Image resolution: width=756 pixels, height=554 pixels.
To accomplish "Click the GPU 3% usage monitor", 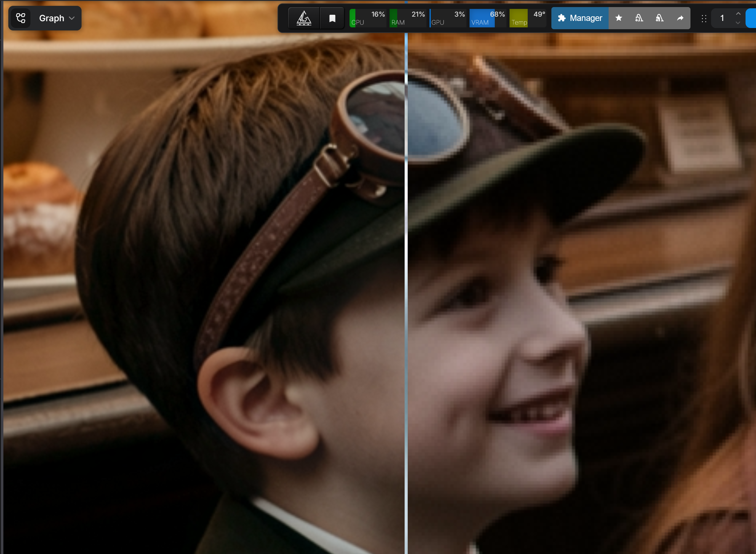I will pyautogui.click(x=448, y=18).
